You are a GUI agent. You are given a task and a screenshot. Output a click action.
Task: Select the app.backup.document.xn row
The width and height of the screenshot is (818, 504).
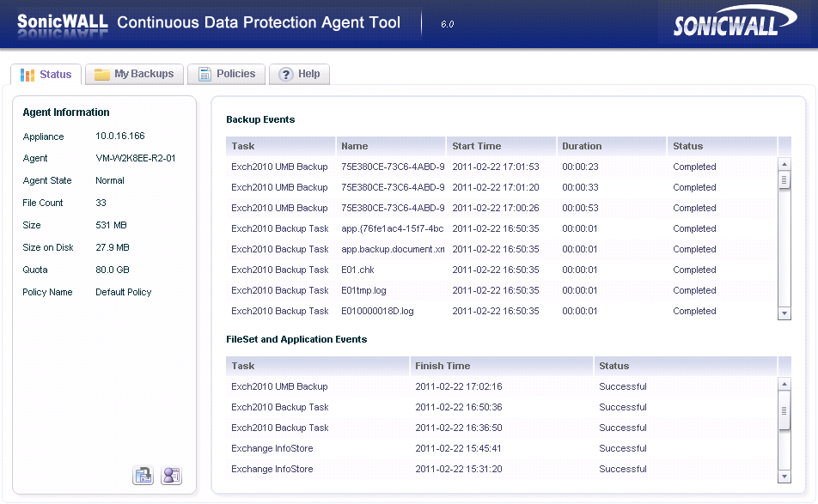click(501, 249)
